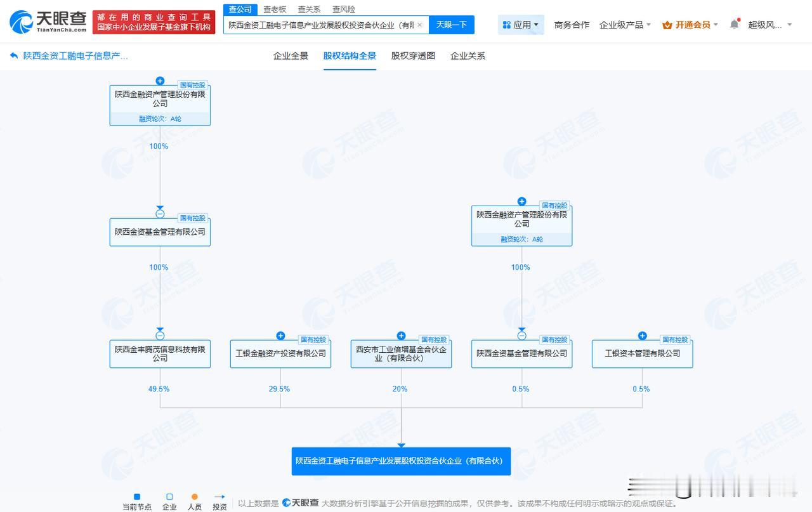The height and width of the screenshot is (512, 812).
Task: Click the 陕西金资工融电子信息产... breadcrumb title
Action: 75,56
